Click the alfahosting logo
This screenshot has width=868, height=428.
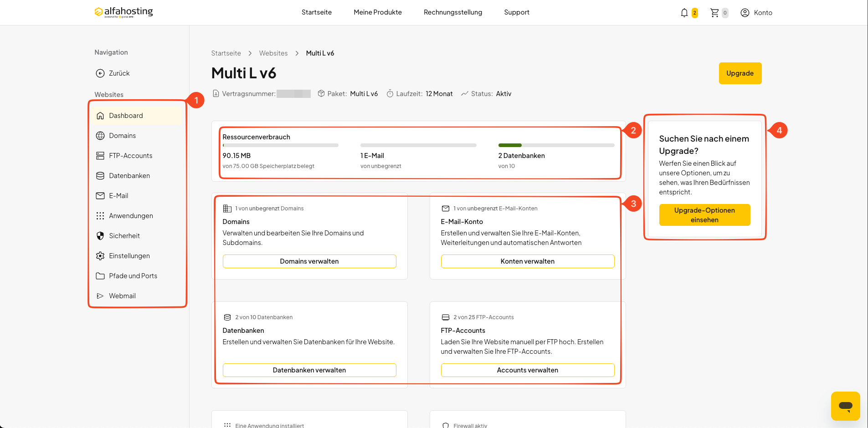pyautogui.click(x=123, y=12)
